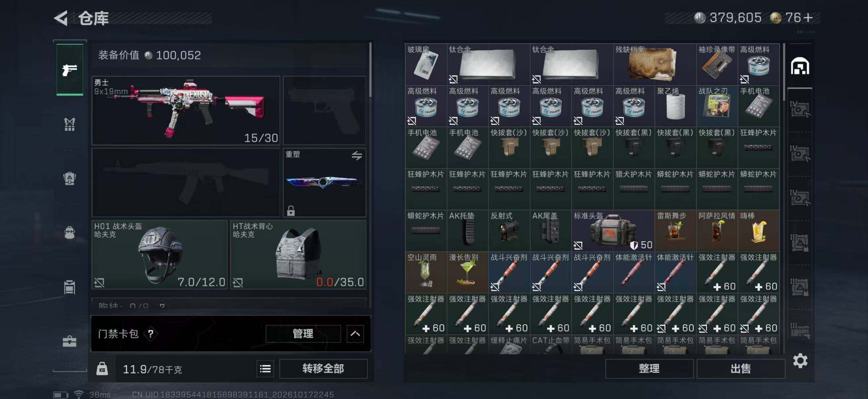Select the 猎犬护木片 handguard item

click(634, 189)
